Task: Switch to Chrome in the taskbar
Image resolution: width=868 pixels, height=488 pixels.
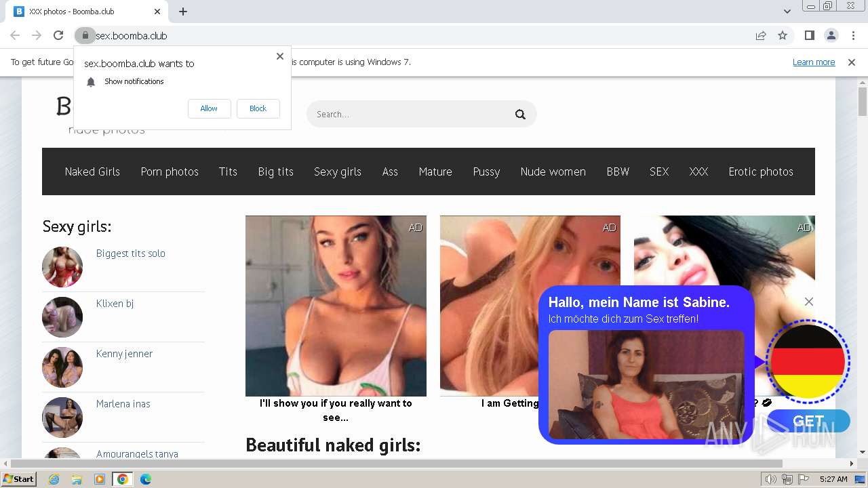Action: tap(123, 479)
